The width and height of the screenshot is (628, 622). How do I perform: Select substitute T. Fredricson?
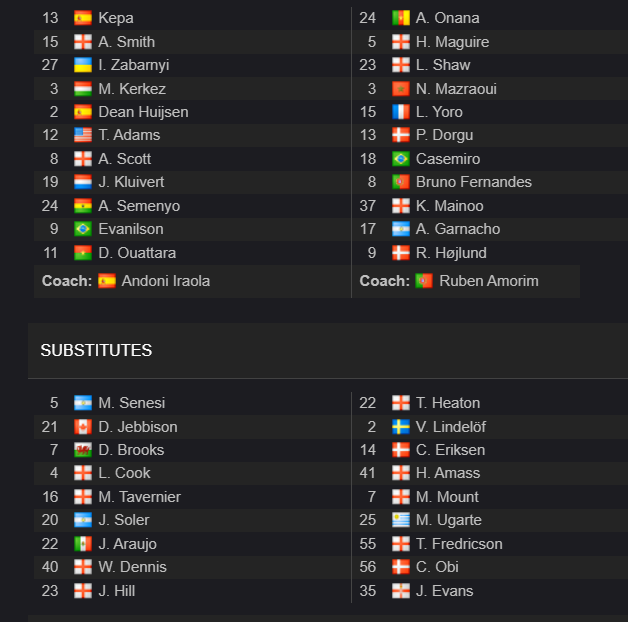coord(459,544)
